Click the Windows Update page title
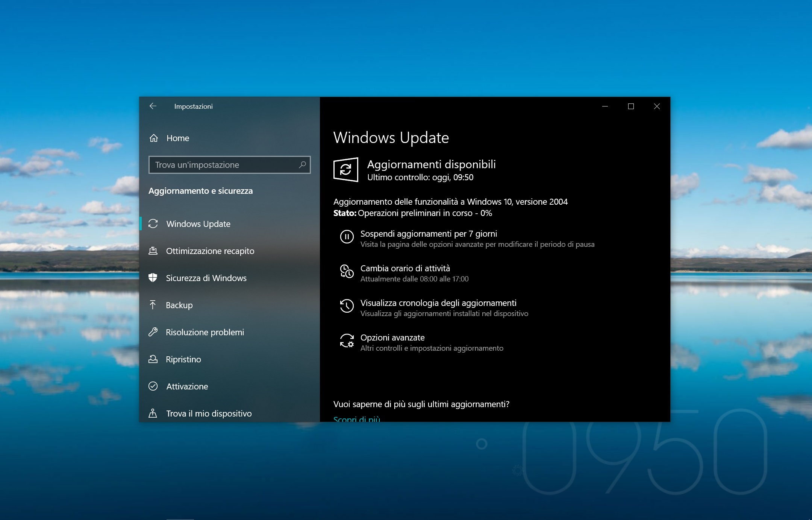 pyautogui.click(x=391, y=138)
